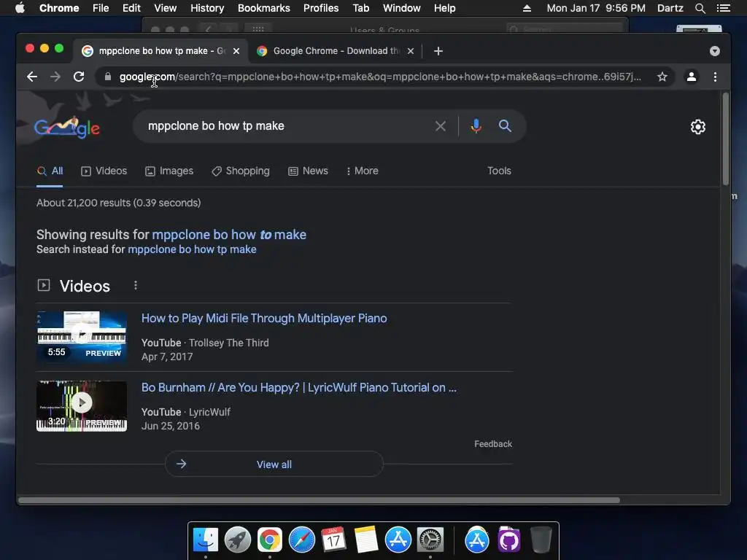Image resolution: width=747 pixels, height=560 pixels.
Task: Click the Videos section heading
Action: click(85, 286)
